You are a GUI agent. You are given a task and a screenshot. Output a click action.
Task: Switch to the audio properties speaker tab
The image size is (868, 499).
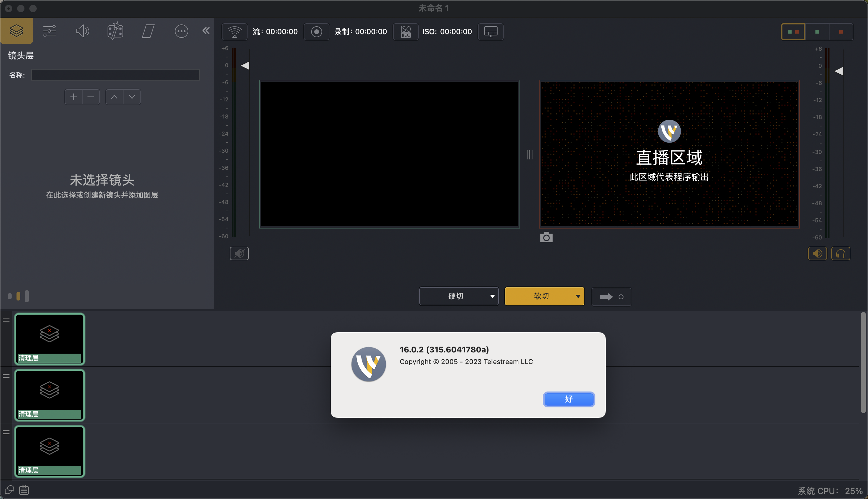pyautogui.click(x=82, y=31)
